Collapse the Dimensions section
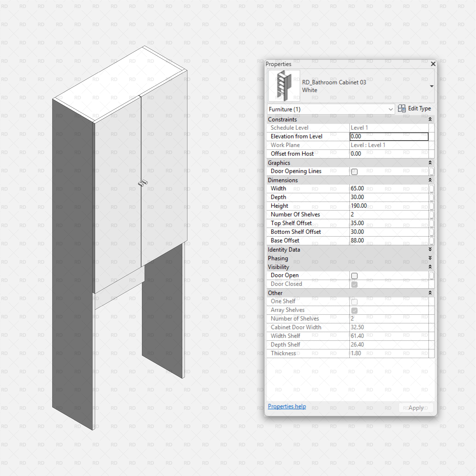 (430, 180)
